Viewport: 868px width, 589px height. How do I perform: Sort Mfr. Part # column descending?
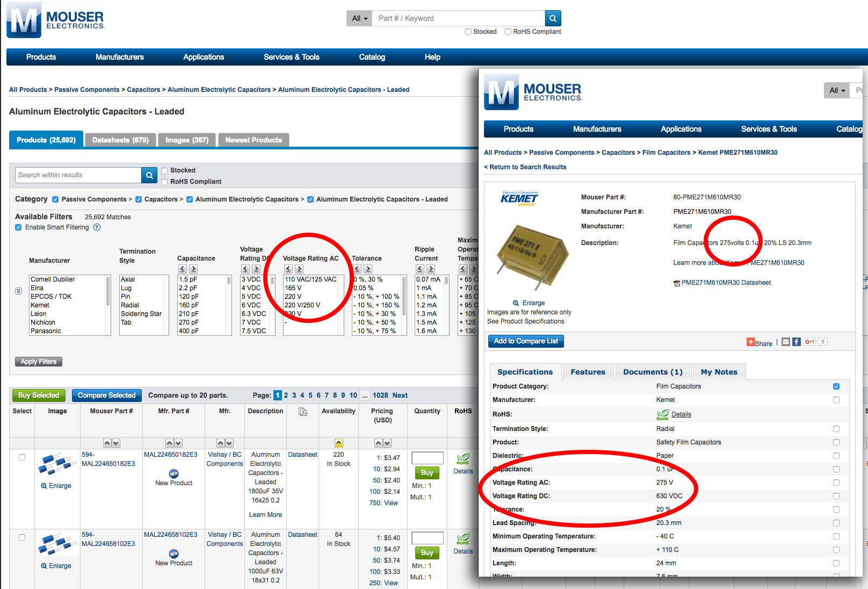pos(178,443)
